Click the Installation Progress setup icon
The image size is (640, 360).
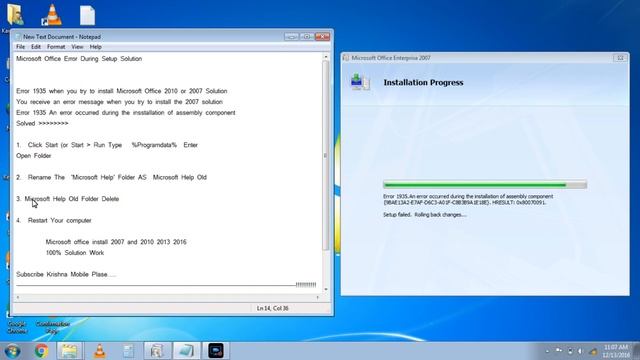360,82
